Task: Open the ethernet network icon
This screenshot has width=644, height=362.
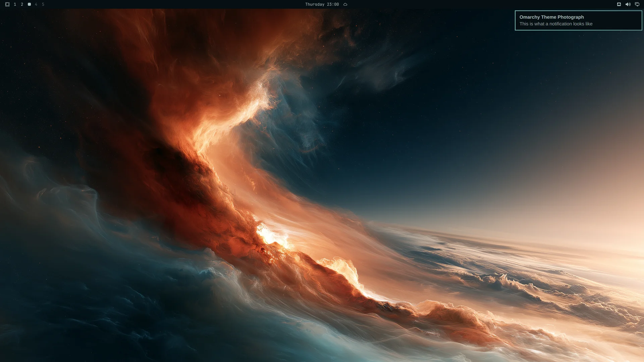Action: (x=619, y=4)
